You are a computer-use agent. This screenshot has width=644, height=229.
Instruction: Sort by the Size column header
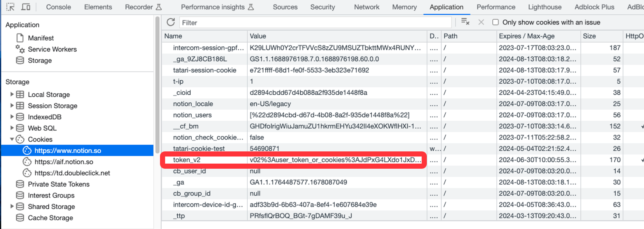(601, 36)
